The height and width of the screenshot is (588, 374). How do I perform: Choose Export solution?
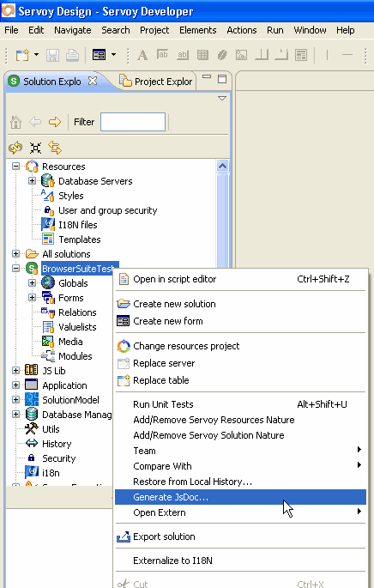tap(240, 536)
